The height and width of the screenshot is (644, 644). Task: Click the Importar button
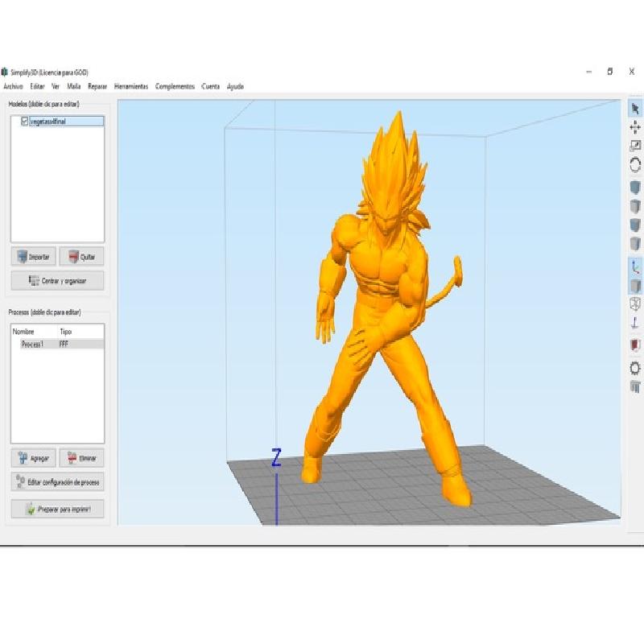click(33, 257)
